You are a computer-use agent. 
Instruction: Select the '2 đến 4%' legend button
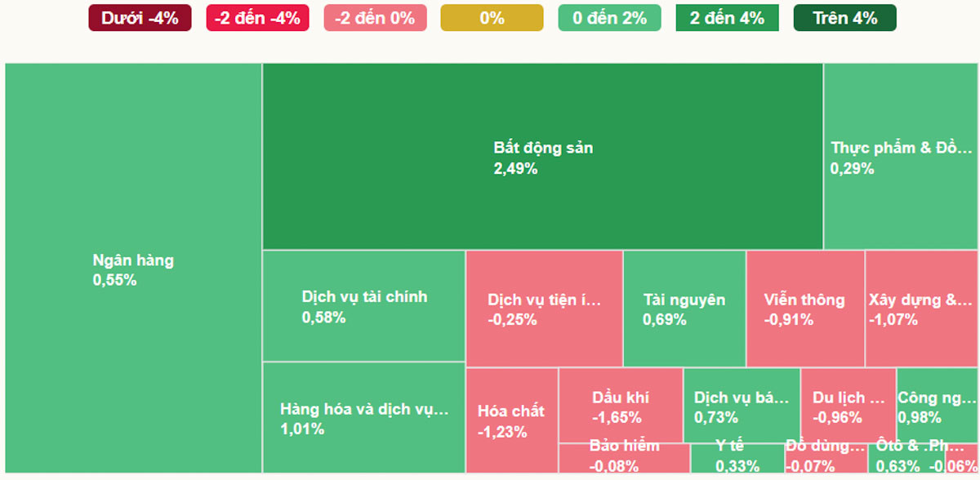(727, 18)
